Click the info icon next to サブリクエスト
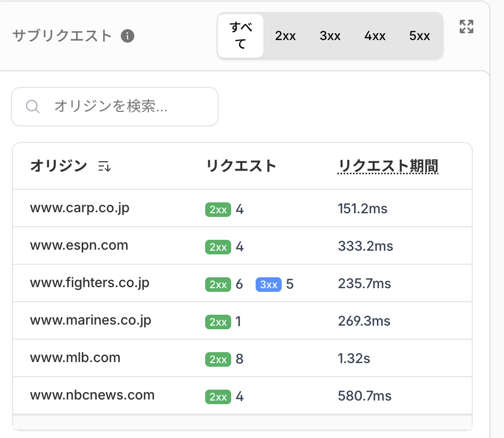 click(x=128, y=36)
